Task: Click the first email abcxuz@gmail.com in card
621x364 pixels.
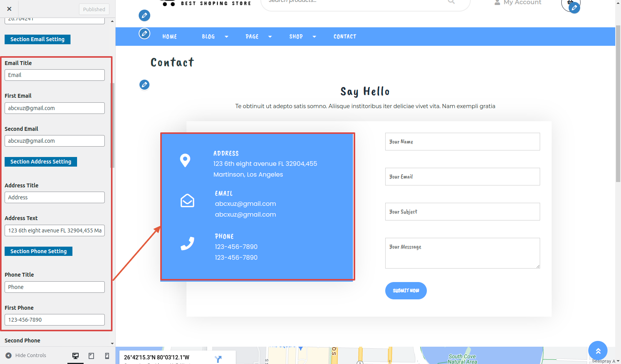Action: (245, 204)
